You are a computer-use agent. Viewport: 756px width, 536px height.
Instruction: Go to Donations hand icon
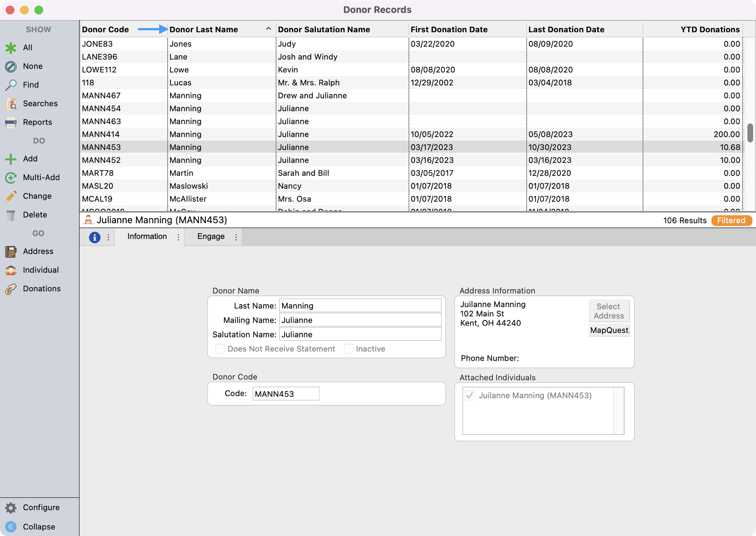[11, 289]
